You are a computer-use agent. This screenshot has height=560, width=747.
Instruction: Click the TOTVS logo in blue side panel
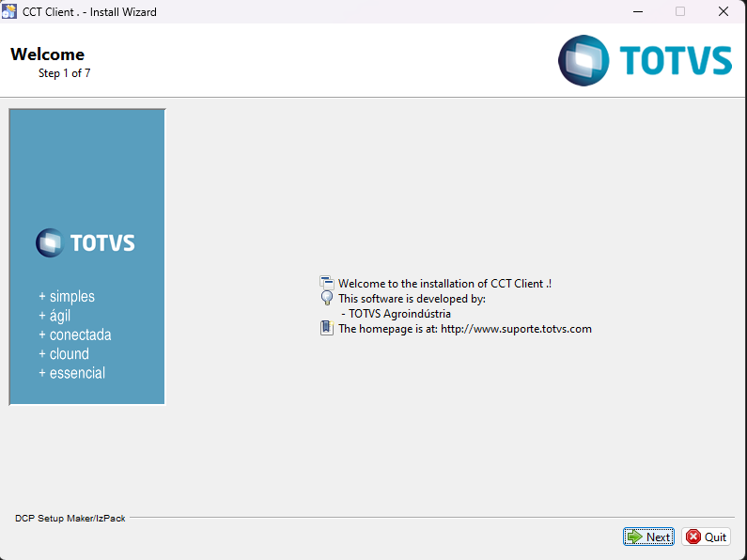86,242
